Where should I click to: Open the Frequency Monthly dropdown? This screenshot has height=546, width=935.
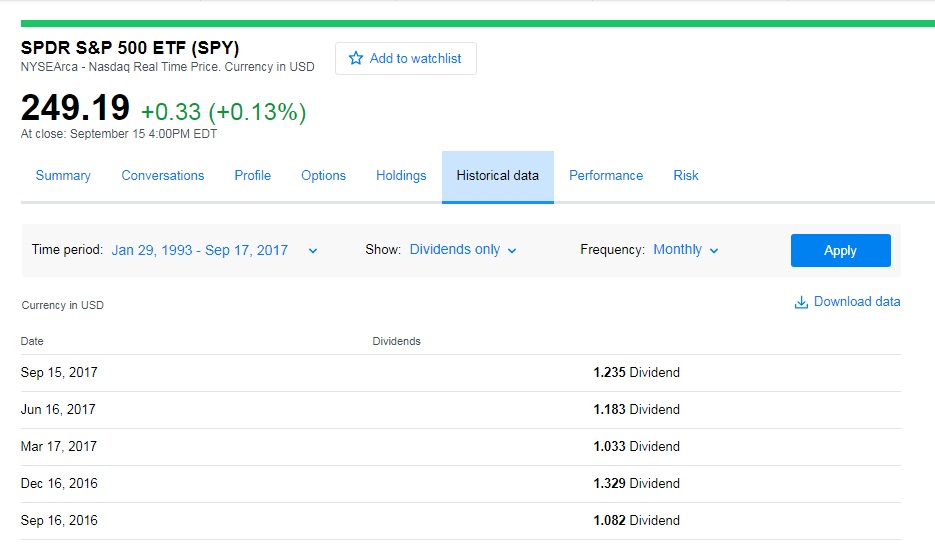click(x=686, y=250)
